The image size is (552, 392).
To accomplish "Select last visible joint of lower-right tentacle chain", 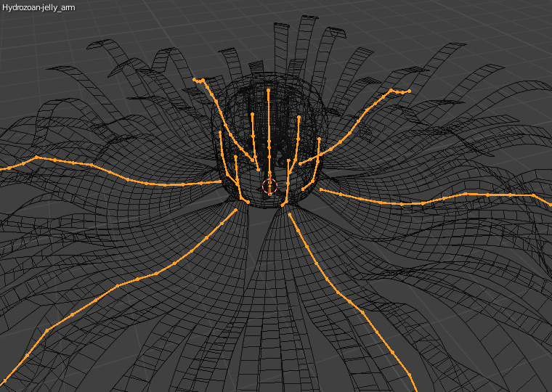I will (410, 376).
